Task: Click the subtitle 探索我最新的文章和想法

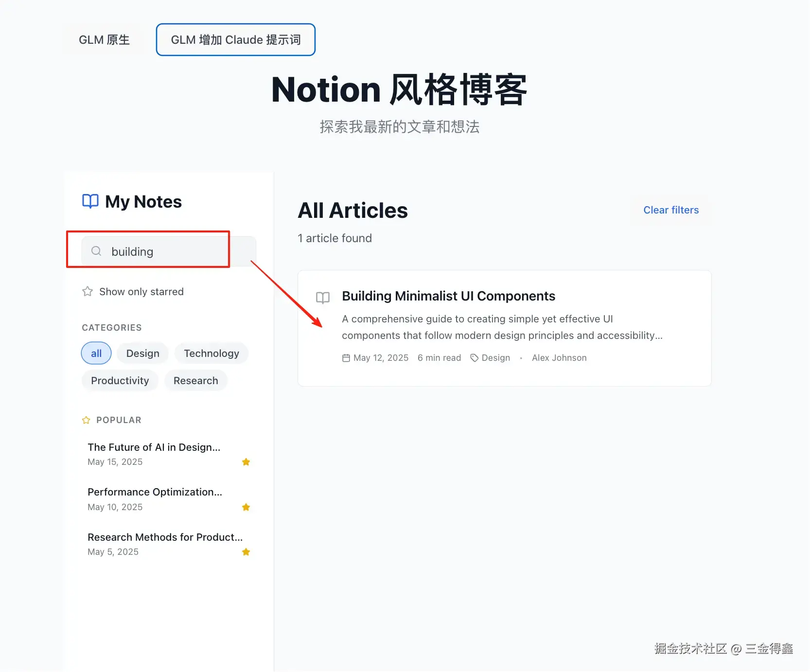Action: click(x=400, y=127)
